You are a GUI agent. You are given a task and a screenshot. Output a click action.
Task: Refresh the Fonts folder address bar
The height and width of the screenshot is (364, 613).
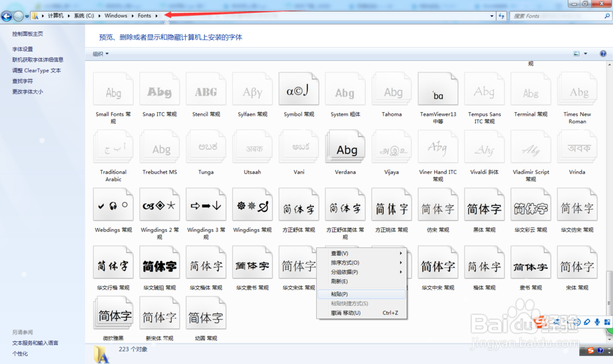point(501,16)
